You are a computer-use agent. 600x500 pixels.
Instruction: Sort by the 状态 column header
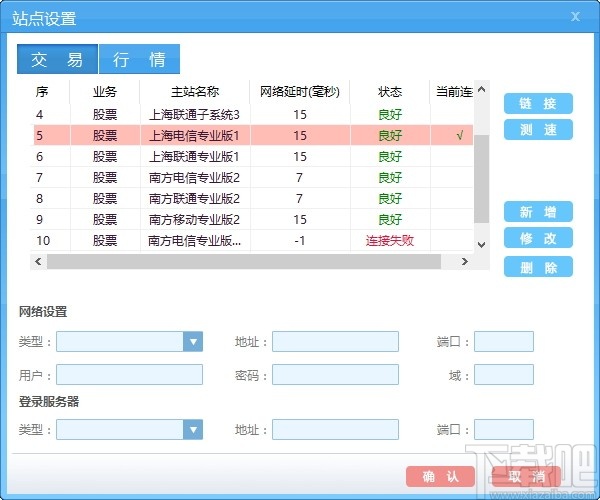(x=390, y=92)
